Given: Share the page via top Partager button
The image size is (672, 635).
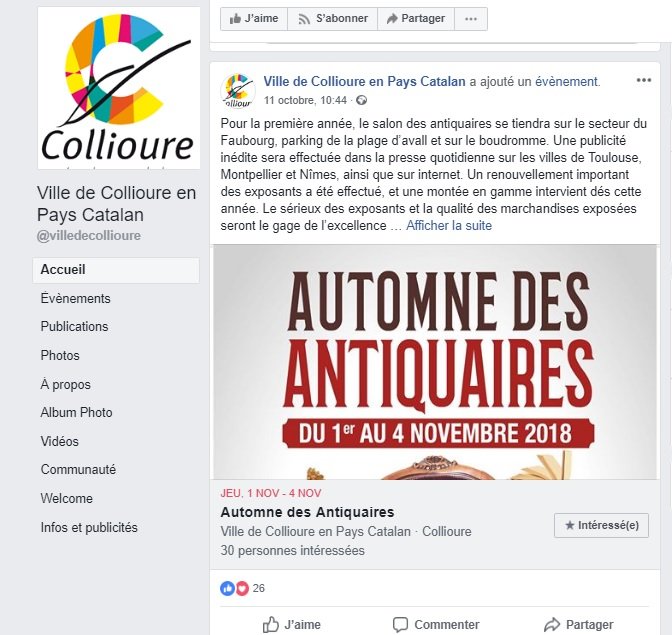Looking at the screenshot, I should pos(416,19).
